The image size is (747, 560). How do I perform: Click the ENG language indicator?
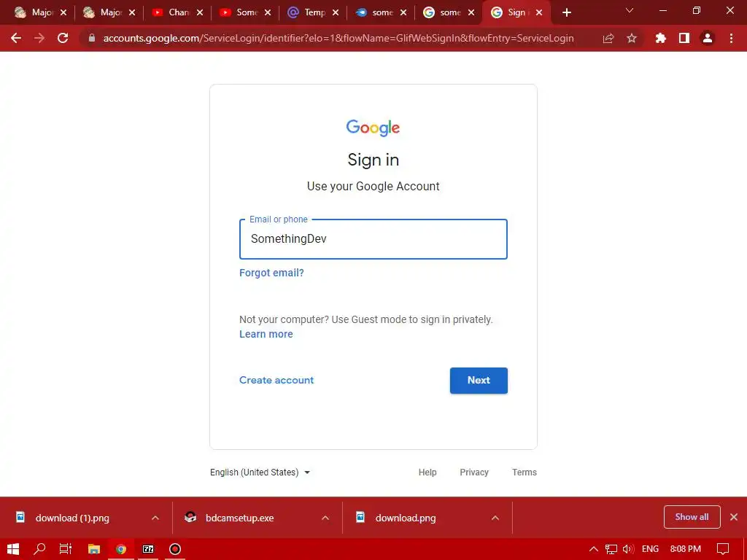(650, 549)
